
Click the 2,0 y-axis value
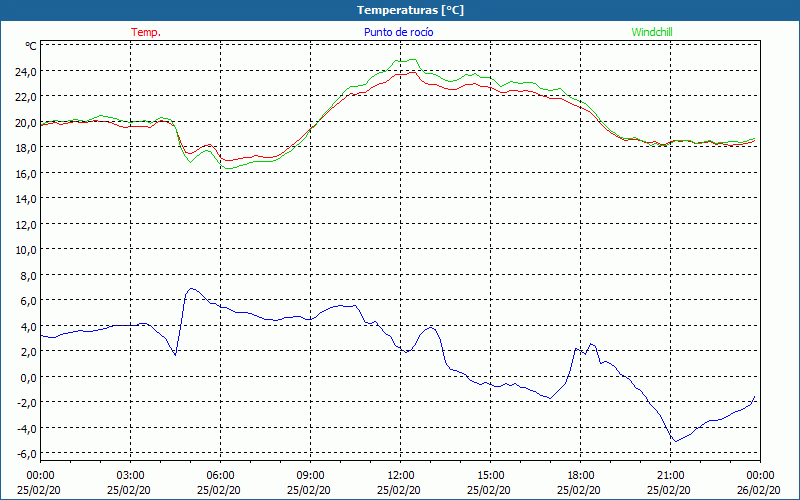28,352
